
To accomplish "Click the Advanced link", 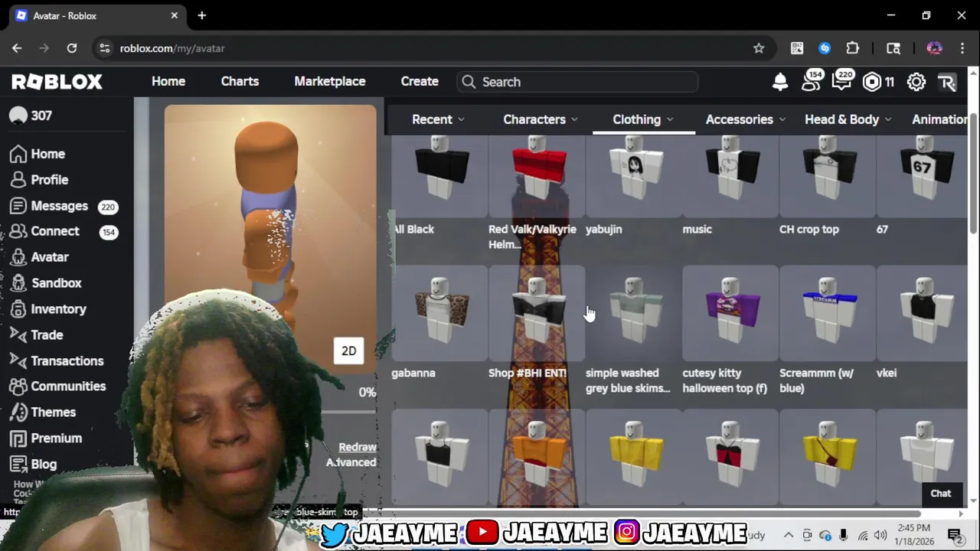I will (x=351, y=462).
